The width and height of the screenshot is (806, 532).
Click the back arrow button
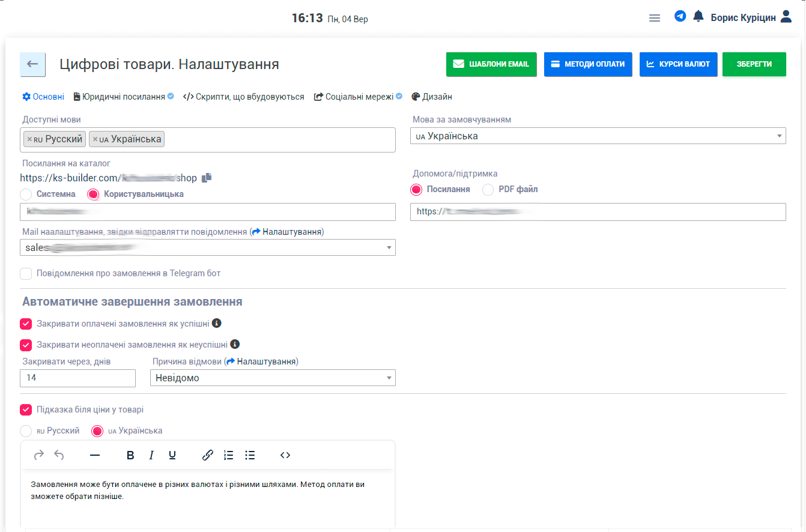click(x=32, y=64)
